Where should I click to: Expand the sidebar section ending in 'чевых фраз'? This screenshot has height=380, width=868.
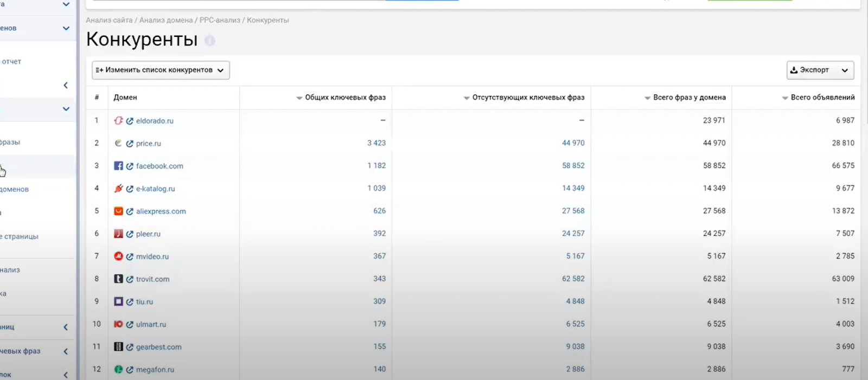click(66, 351)
